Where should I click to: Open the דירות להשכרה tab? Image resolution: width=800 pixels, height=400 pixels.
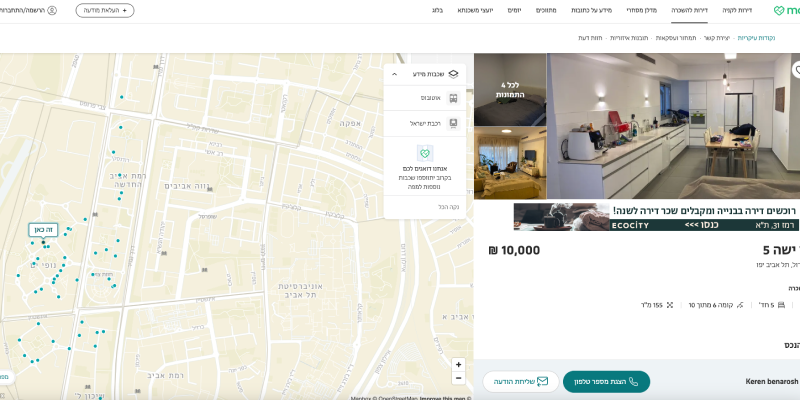[x=689, y=10]
